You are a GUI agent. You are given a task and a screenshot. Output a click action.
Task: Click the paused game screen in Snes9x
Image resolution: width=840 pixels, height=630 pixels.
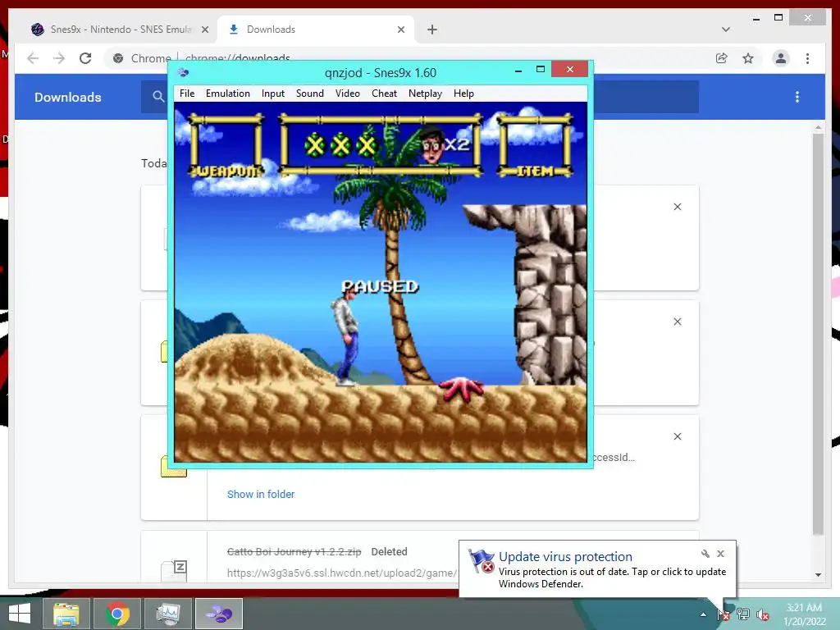point(381,282)
